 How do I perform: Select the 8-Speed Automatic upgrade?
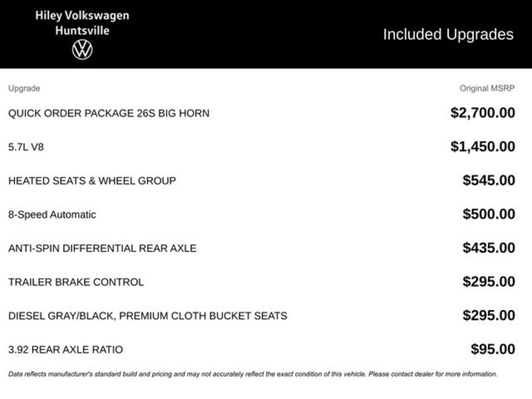tap(52, 215)
